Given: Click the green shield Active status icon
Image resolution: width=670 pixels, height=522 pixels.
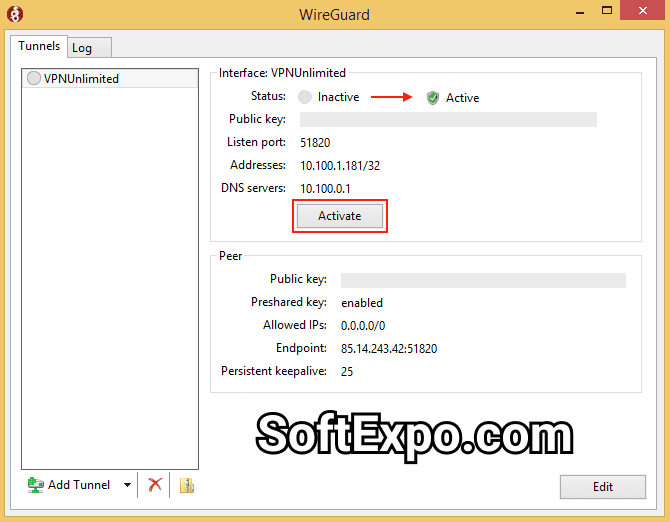Looking at the screenshot, I should tap(433, 97).
